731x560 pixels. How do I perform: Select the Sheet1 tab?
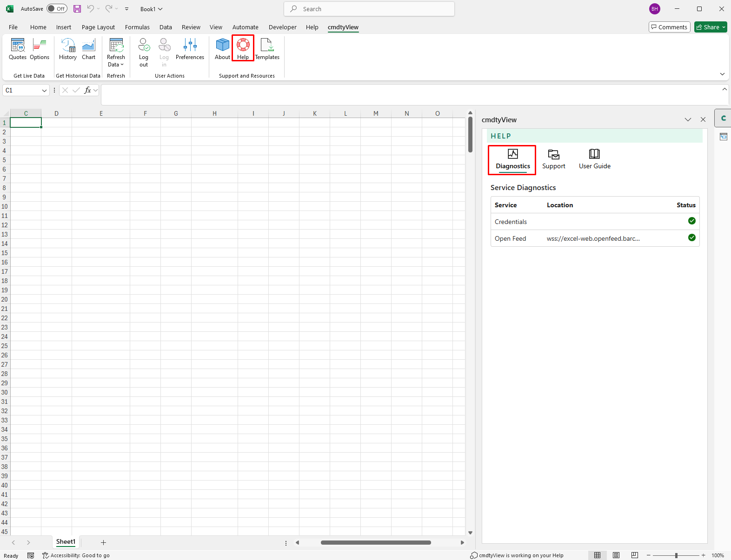66,542
